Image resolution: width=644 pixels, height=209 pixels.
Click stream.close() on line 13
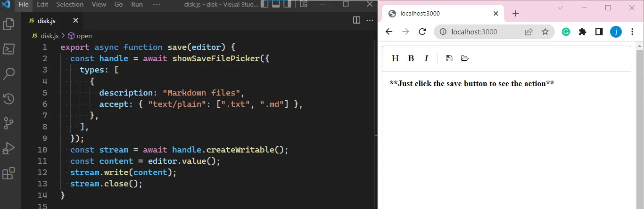106,184
